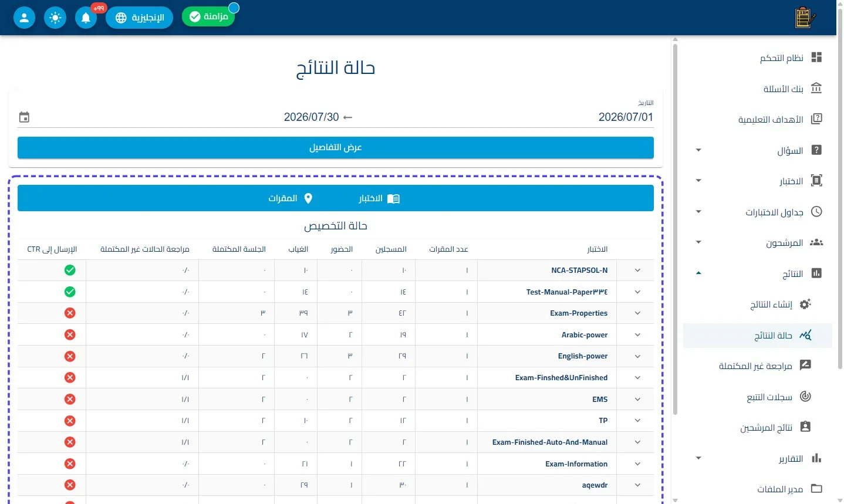Expand the السؤال menu arrow
The image size is (844, 504).
pos(698,150)
